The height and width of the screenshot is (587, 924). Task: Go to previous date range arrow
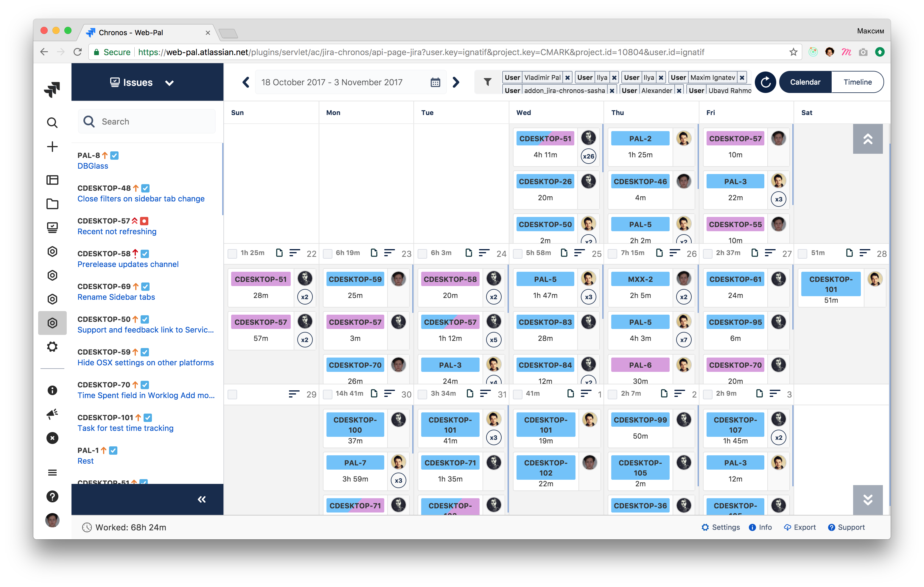pos(246,82)
